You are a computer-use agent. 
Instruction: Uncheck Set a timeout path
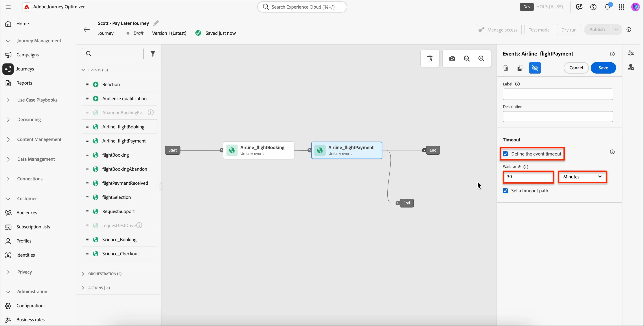tap(506, 191)
